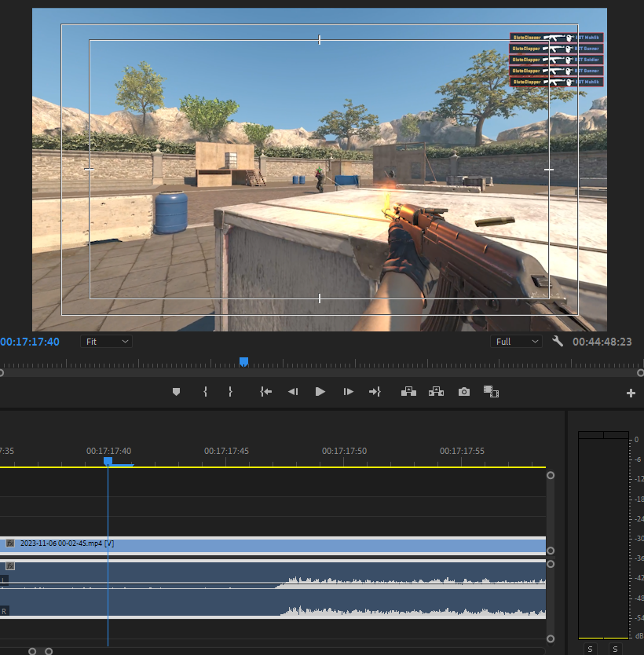Export a frame with the camera icon
Image resolution: width=644 pixels, height=655 pixels.
(464, 392)
